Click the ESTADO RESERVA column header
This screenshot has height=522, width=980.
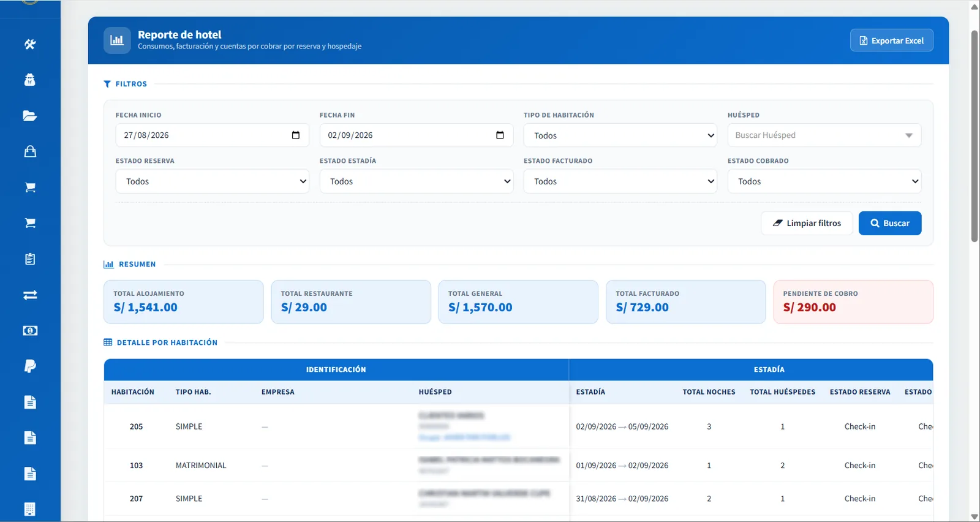coord(860,392)
